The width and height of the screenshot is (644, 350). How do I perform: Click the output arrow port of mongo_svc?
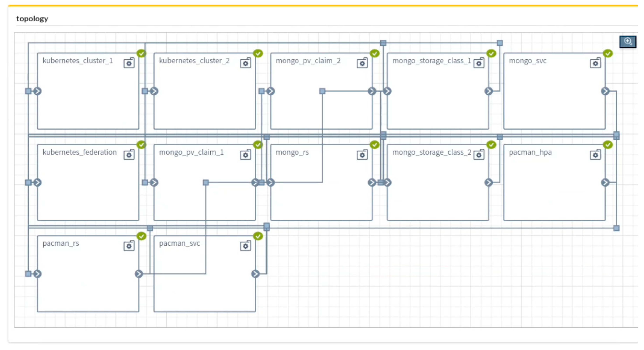point(605,91)
